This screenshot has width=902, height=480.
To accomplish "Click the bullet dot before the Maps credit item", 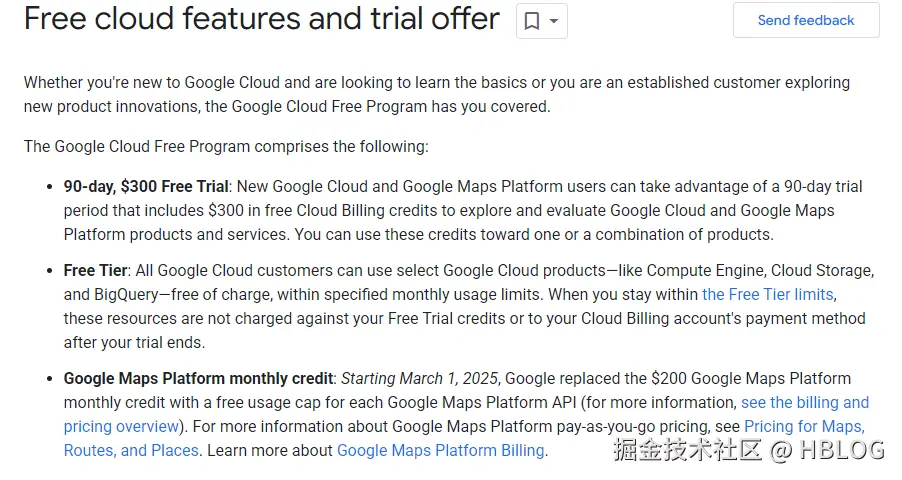I will (x=51, y=379).
